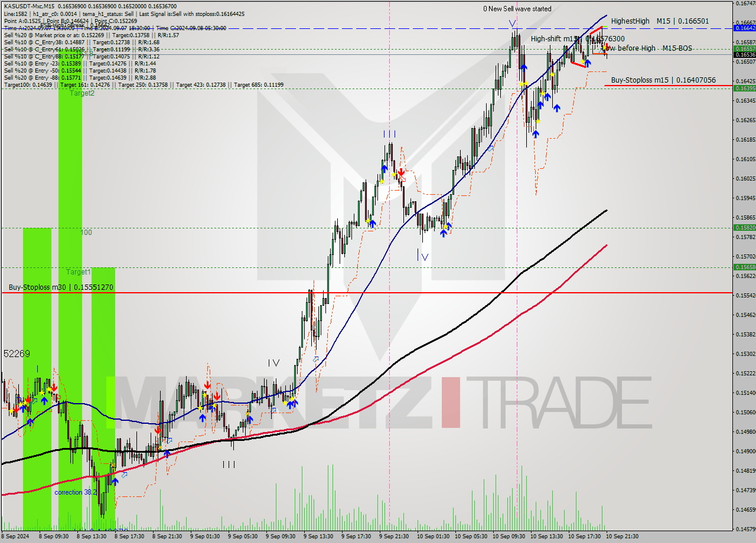Click the '100' level label
The image size is (756, 543).
pos(86,233)
